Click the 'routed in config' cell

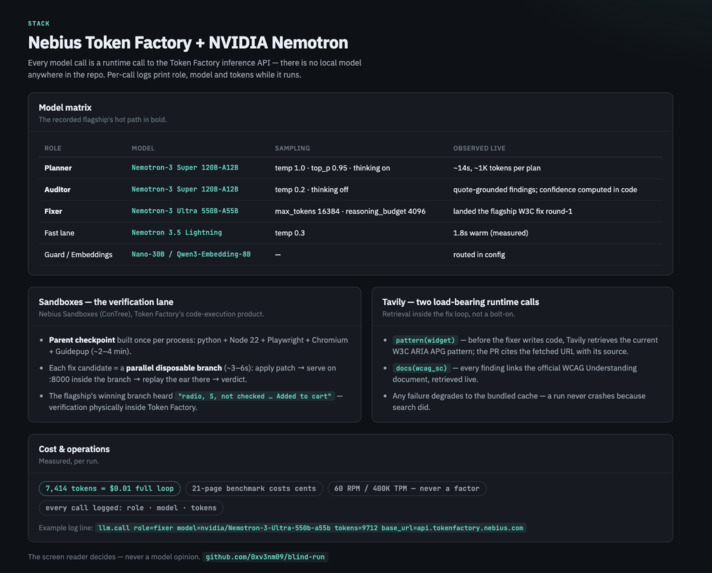coord(479,255)
